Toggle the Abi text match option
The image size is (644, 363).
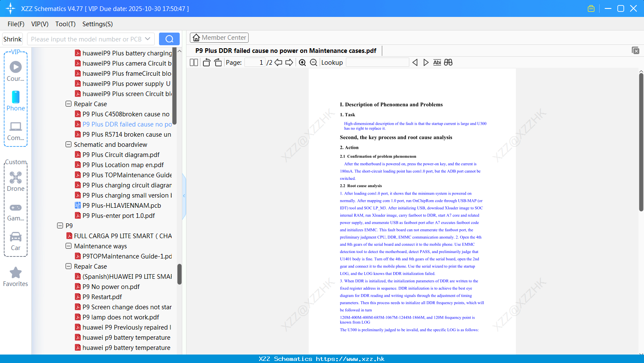pos(437,63)
